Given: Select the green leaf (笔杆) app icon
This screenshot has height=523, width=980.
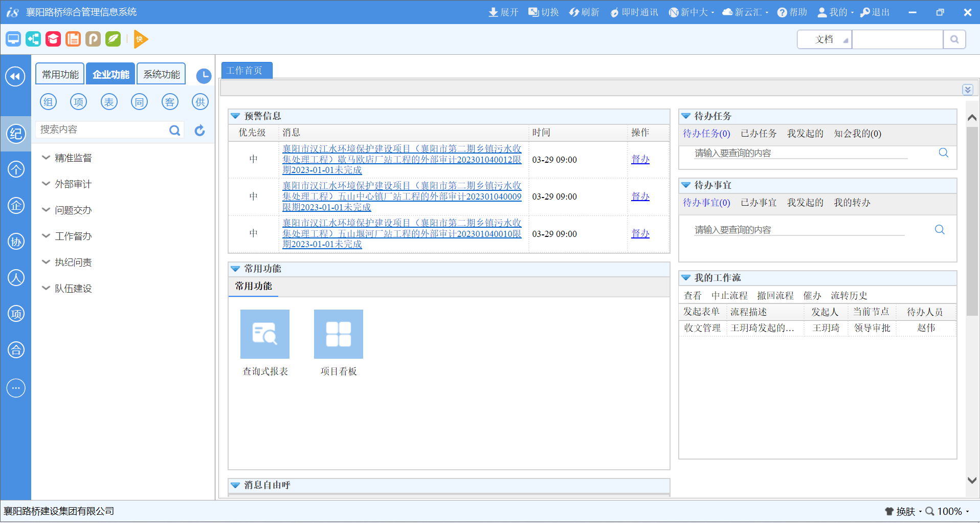Looking at the screenshot, I should (113, 39).
